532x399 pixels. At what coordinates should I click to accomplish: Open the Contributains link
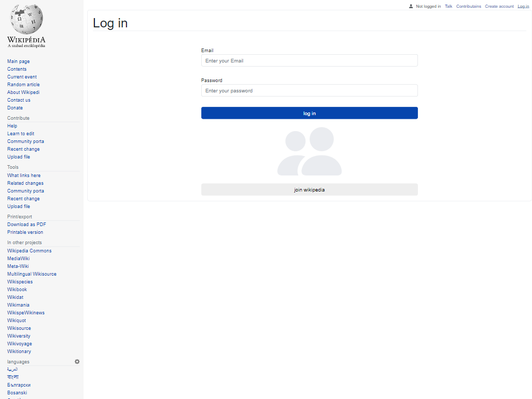coord(469,6)
